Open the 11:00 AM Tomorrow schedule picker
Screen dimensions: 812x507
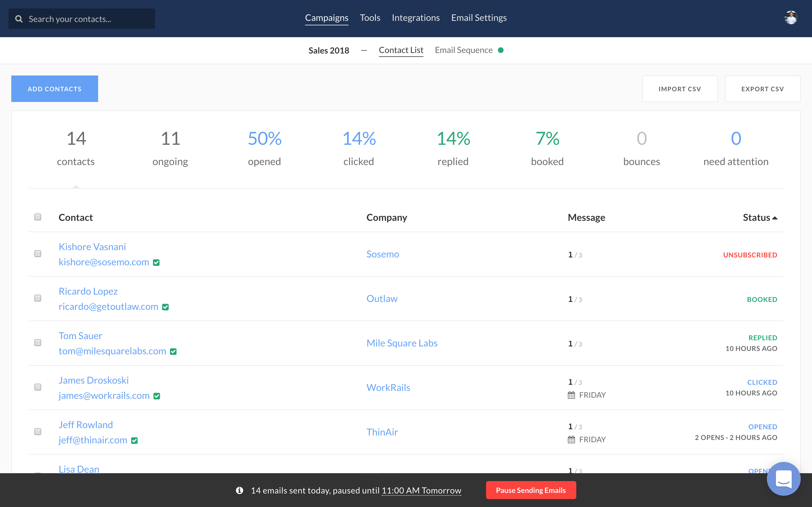click(422, 490)
